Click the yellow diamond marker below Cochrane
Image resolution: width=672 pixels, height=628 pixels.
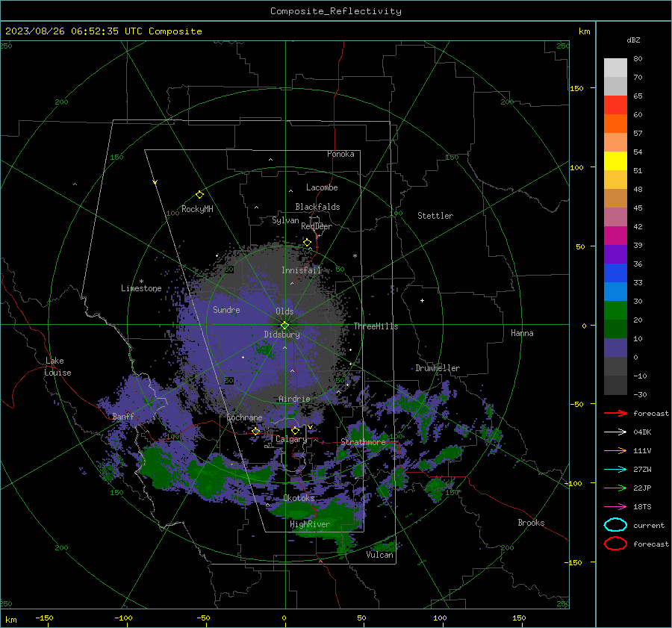coord(256,431)
